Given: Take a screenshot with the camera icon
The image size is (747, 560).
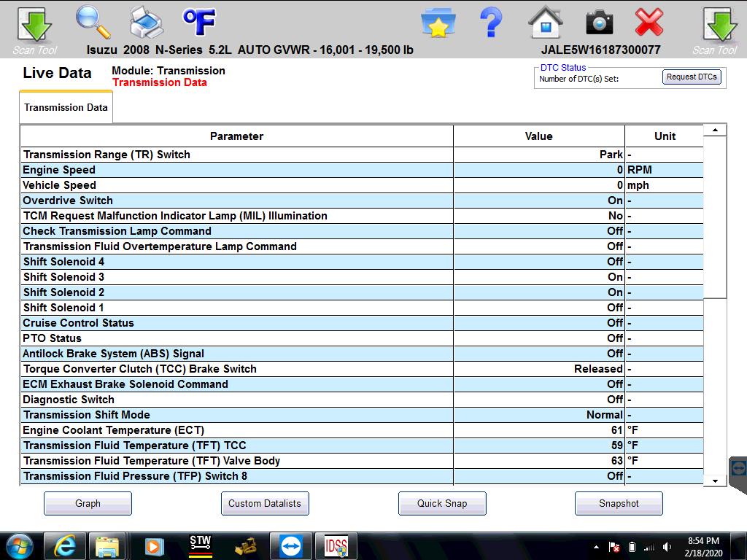Looking at the screenshot, I should click(599, 23).
